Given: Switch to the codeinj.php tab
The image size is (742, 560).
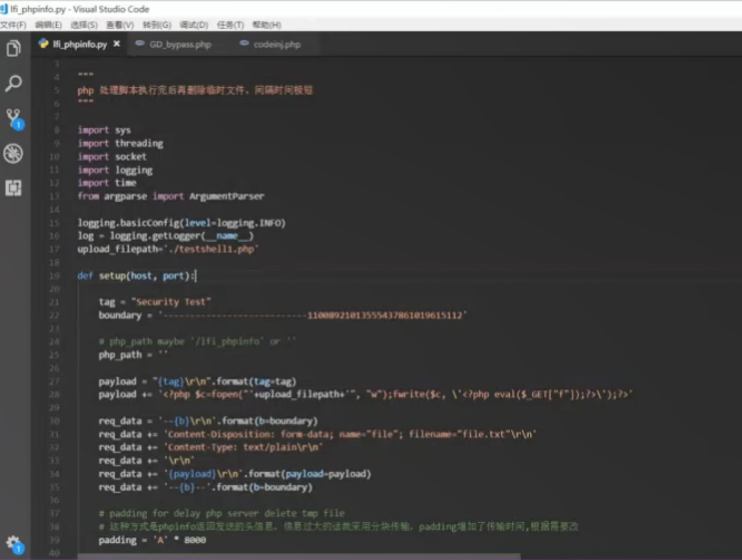Looking at the screenshot, I should [277, 44].
